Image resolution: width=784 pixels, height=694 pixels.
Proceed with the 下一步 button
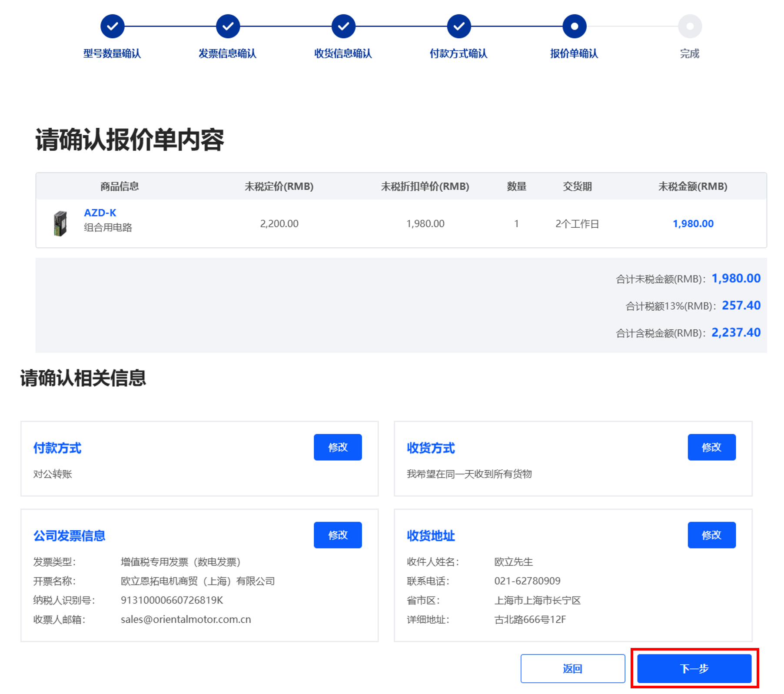click(694, 668)
